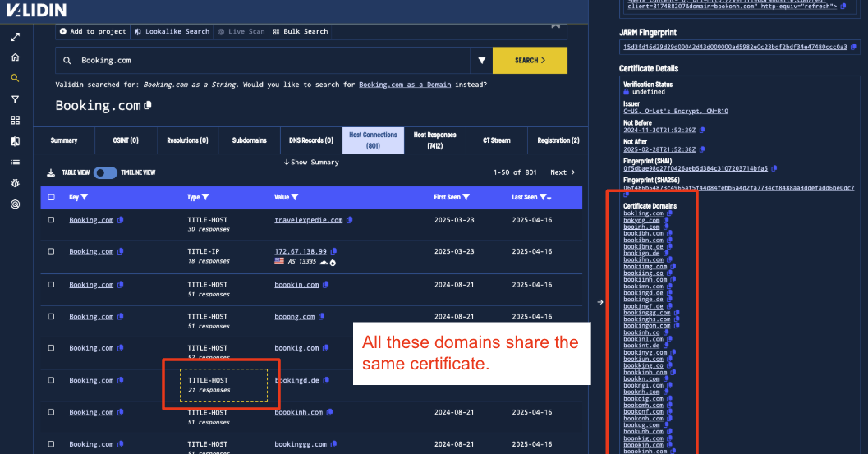Viewport: 868px width, 454px height.
Task: Copy booong.com value
Action: [x=321, y=317]
